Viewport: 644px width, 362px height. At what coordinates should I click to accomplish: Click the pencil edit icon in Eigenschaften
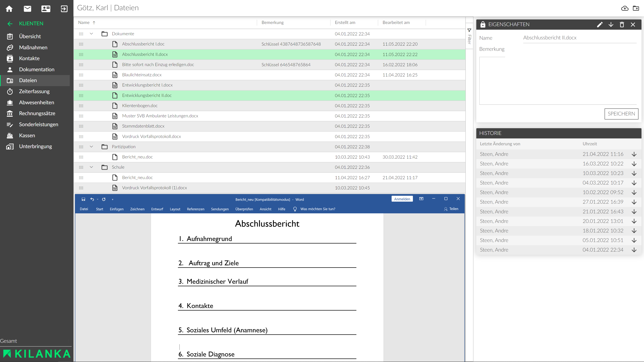coord(600,24)
